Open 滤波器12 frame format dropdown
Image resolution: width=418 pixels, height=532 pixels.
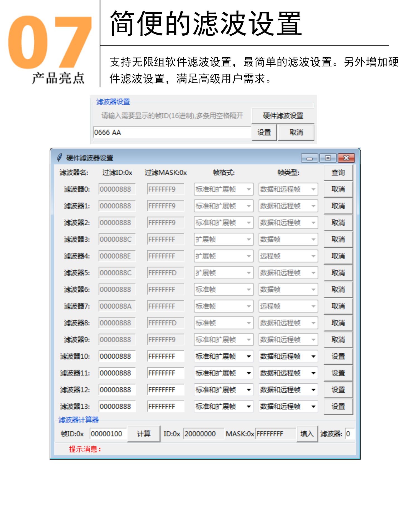[223, 390]
